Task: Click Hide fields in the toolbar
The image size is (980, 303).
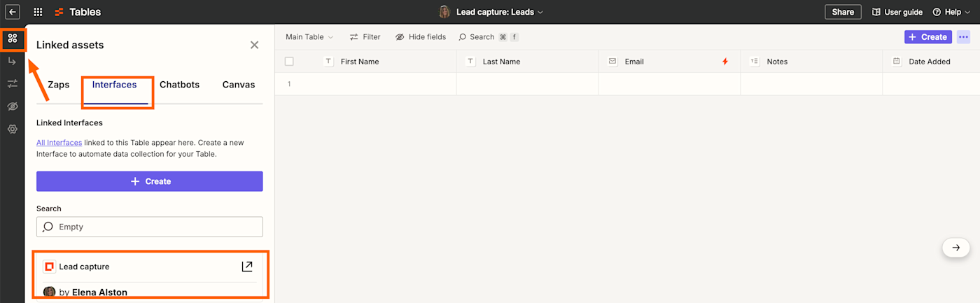Action: [420, 37]
